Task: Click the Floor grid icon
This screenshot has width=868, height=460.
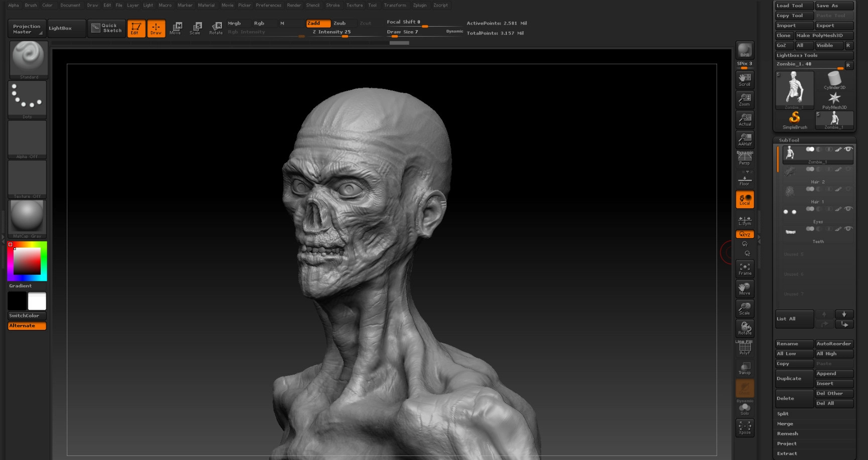Action: pos(744,180)
